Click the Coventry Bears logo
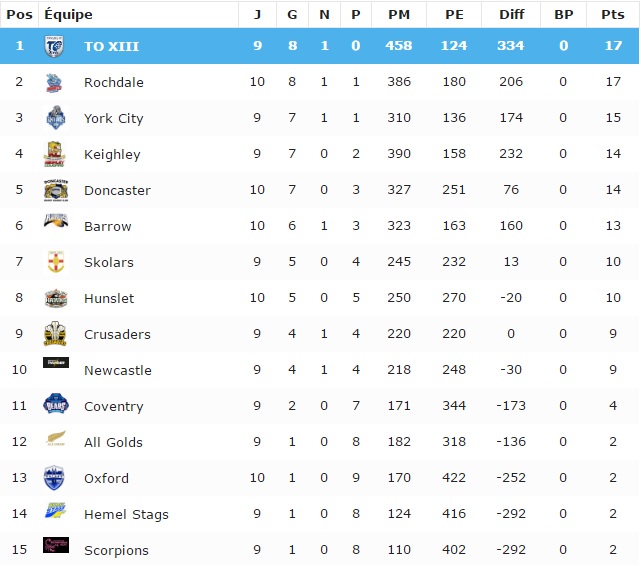Image resolution: width=641 pixels, height=566 pixels. 55,405
